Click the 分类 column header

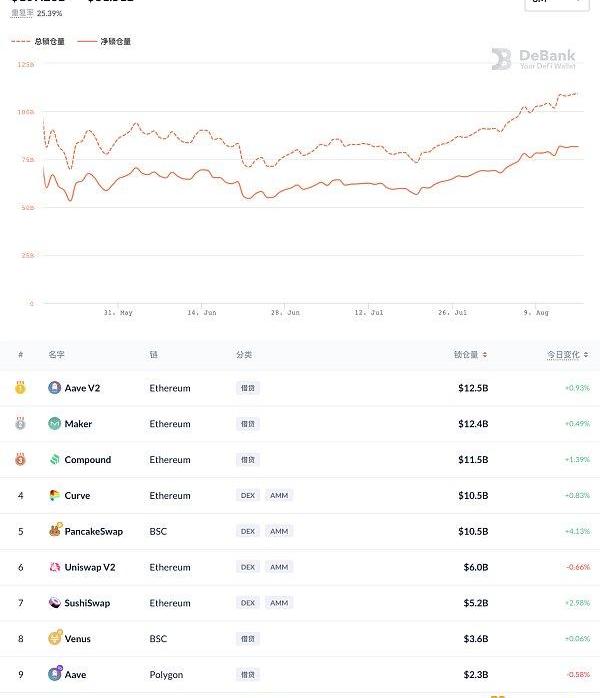244,355
